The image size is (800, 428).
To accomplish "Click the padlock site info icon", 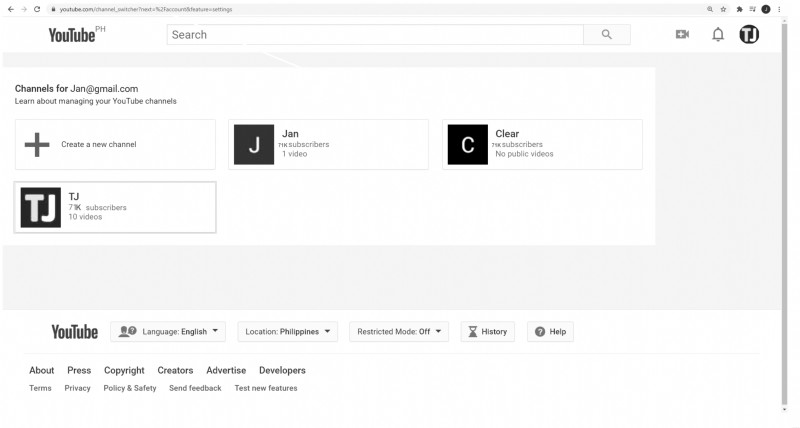I will pos(53,9).
